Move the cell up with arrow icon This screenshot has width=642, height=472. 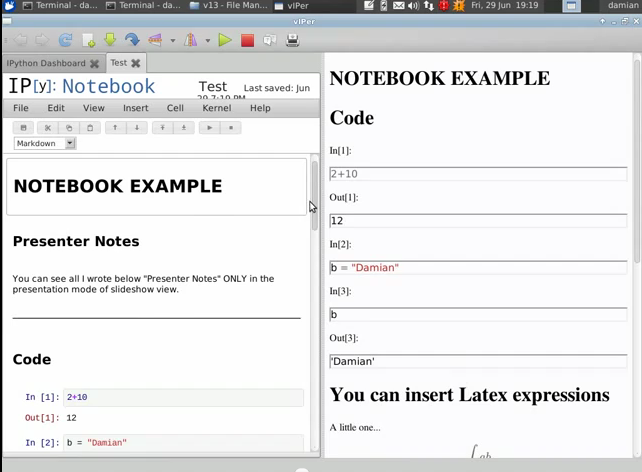[115, 128]
